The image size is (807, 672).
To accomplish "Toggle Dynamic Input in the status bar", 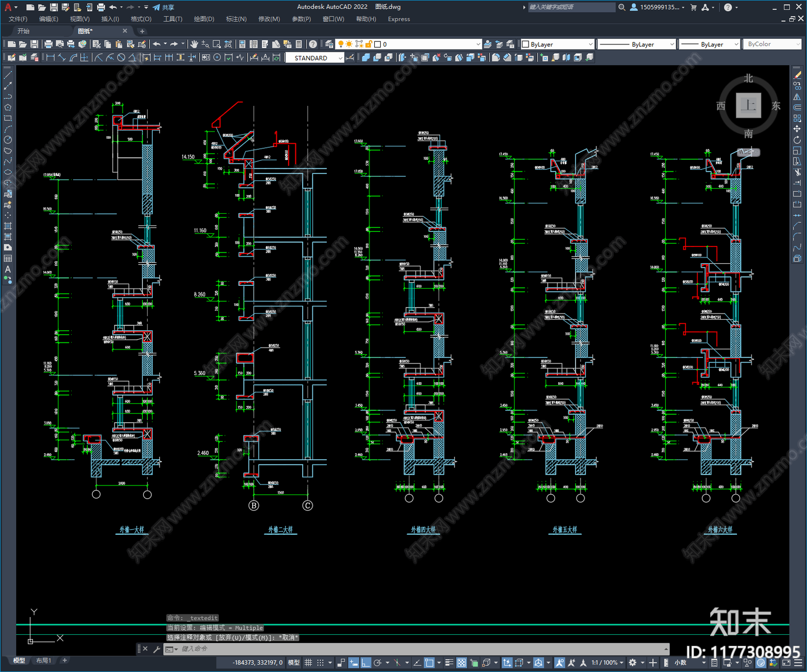I will point(354,662).
